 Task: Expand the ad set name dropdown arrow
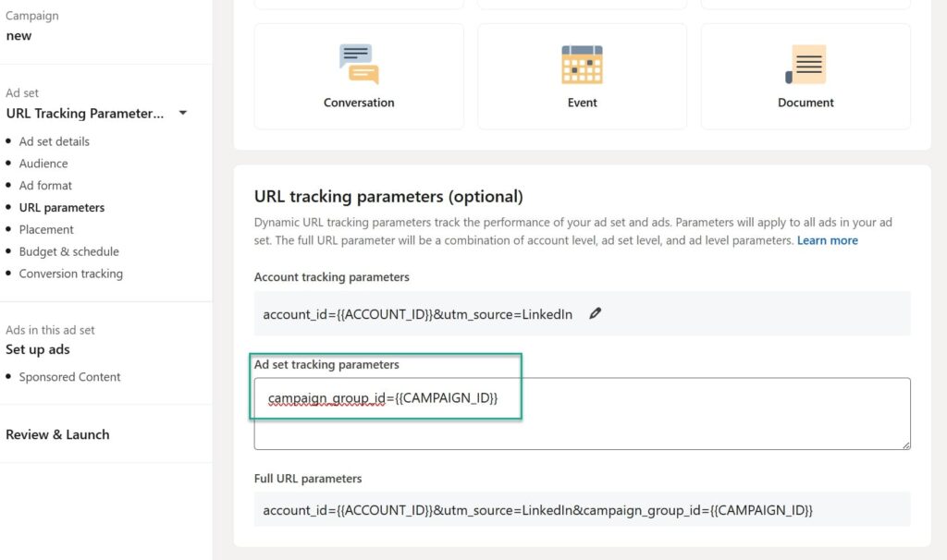pyautogui.click(x=182, y=113)
